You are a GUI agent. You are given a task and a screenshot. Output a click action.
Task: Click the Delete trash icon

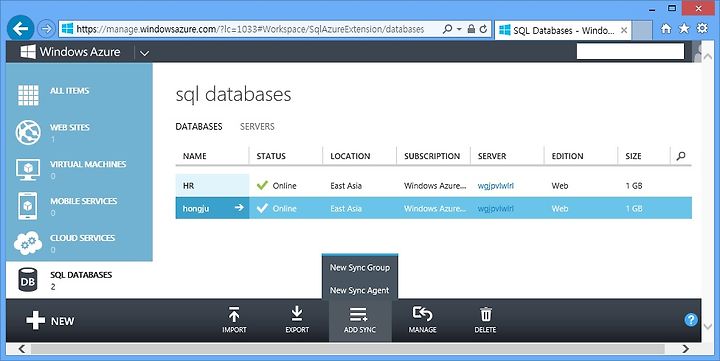click(486, 315)
